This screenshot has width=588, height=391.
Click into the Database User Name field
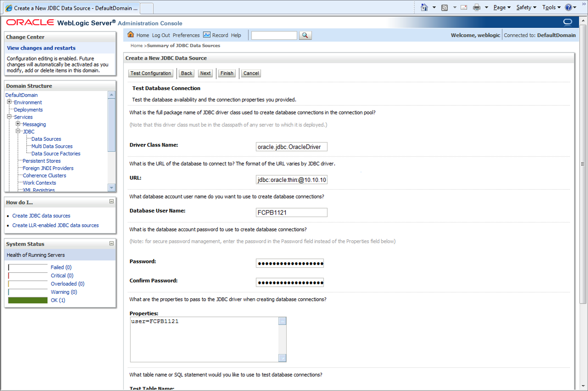pos(291,212)
